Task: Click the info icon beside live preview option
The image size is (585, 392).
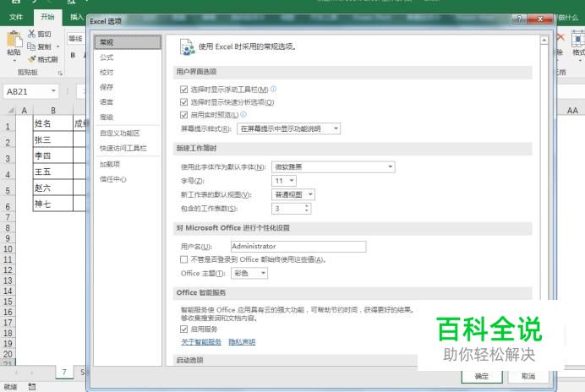Action: [x=243, y=114]
